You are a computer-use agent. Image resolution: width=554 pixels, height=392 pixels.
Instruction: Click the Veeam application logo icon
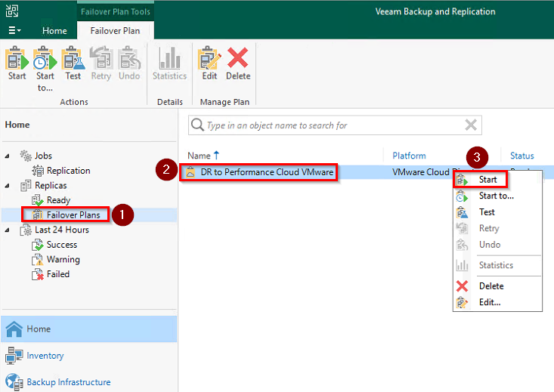(x=12, y=11)
